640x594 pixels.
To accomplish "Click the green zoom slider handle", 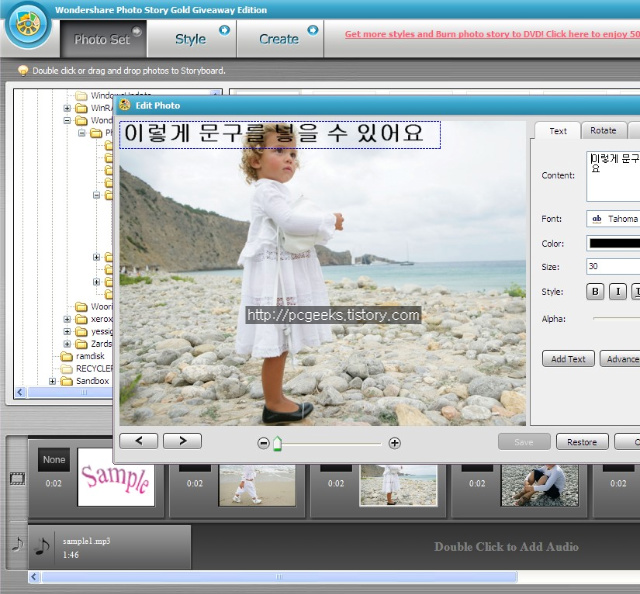I will point(277,443).
